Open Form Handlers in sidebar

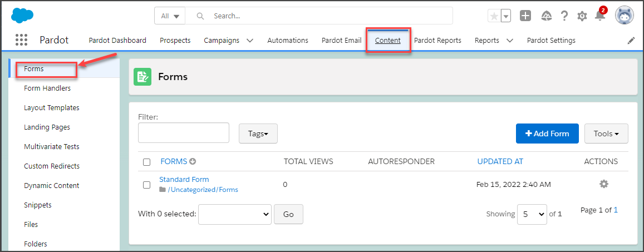pyautogui.click(x=47, y=88)
